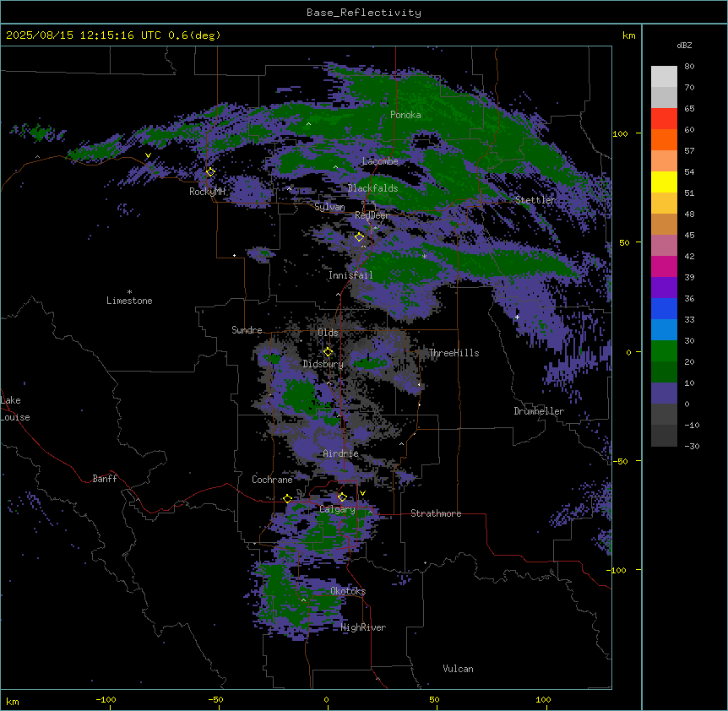Pick the darkest grey -30 to -10 legend swatch
This screenshot has width=728, height=711.
coord(664,436)
